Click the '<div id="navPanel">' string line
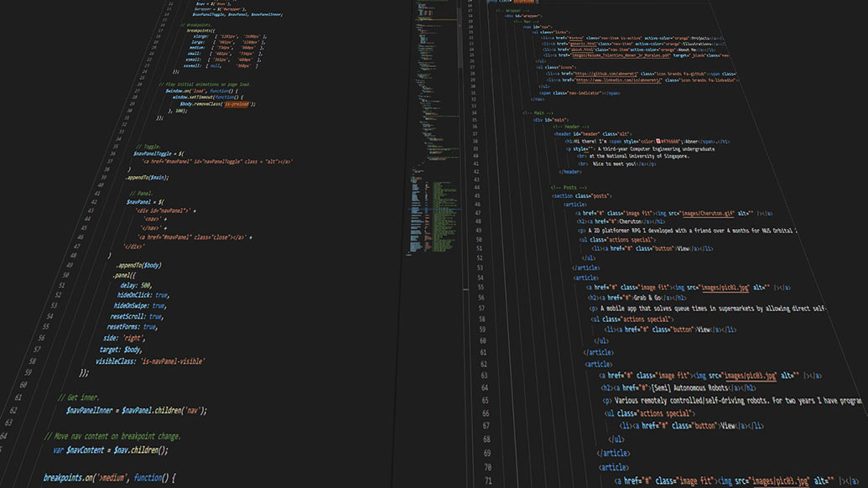This screenshot has height=488, width=868. 165,210
